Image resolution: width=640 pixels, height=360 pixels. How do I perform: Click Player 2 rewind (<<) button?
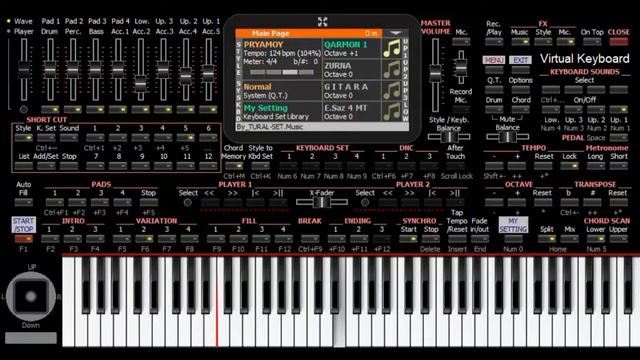point(387,202)
